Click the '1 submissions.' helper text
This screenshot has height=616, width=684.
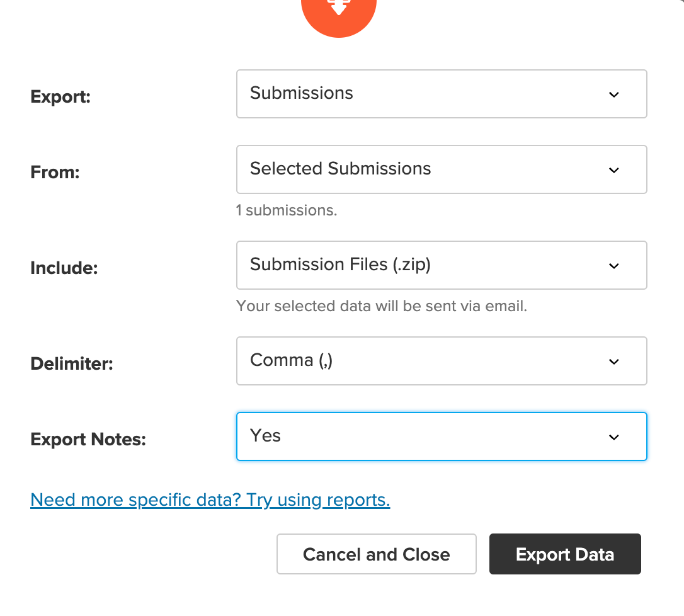click(287, 210)
